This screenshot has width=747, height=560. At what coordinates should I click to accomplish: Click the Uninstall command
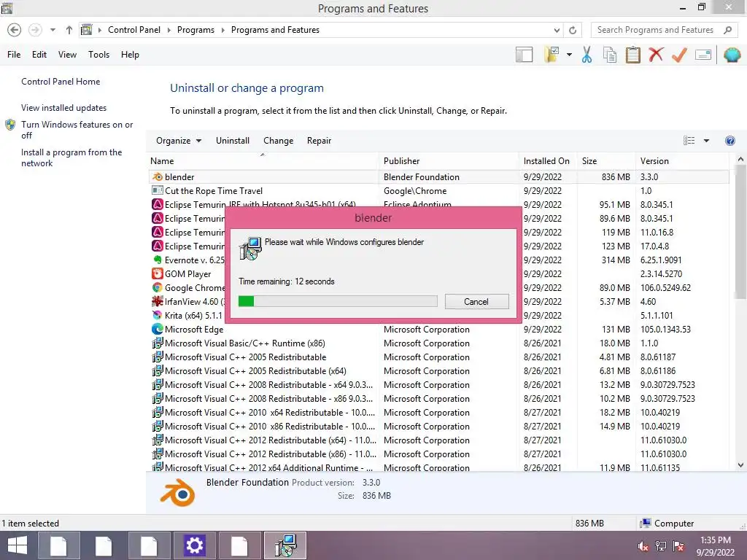click(x=233, y=141)
